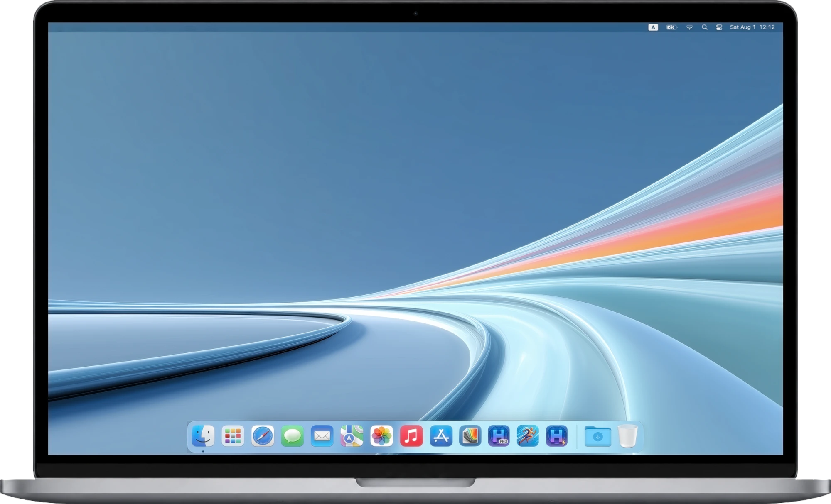
Task: Click the input source A indicator
Action: click(x=653, y=27)
